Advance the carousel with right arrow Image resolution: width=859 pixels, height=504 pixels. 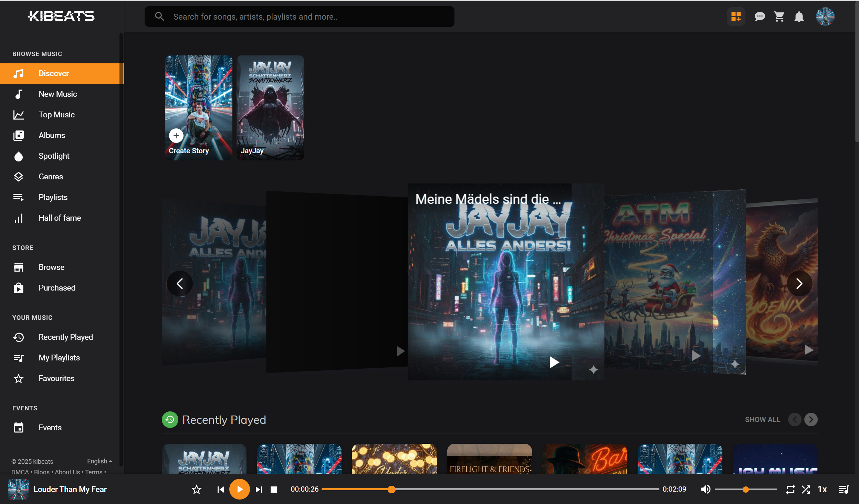click(799, 283)
